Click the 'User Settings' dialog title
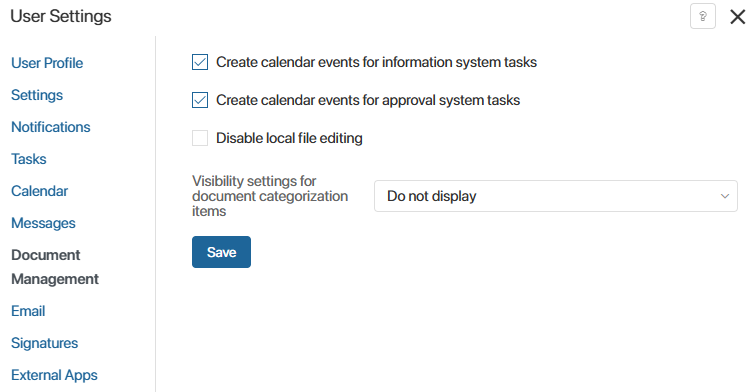This screenshot has height=392, width=753. point(61,16)
